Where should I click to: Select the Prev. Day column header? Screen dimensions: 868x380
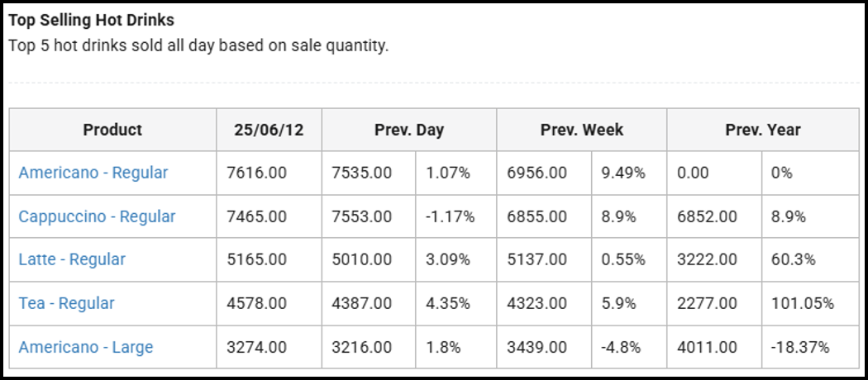coord(409,130)
